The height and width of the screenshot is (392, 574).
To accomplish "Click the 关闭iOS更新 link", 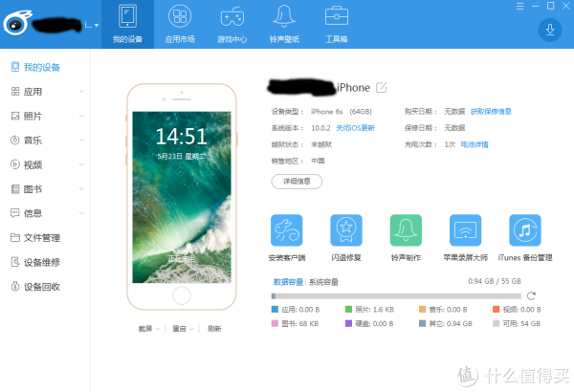I will 355,128.
